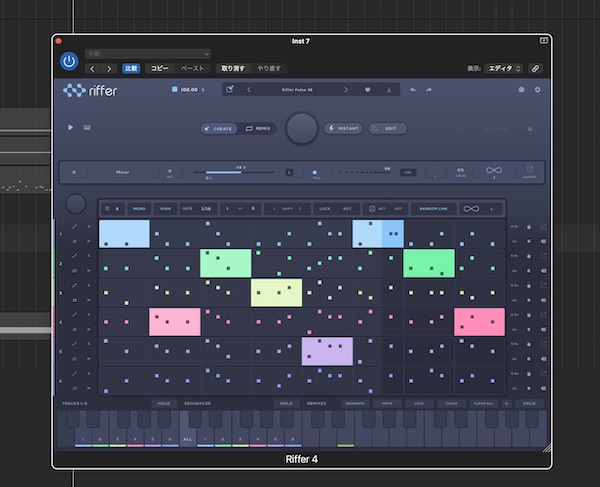The width and height of the screenshot is (600, 487).
Task: Click track 1 export icon at right
Action: point(543,227)
